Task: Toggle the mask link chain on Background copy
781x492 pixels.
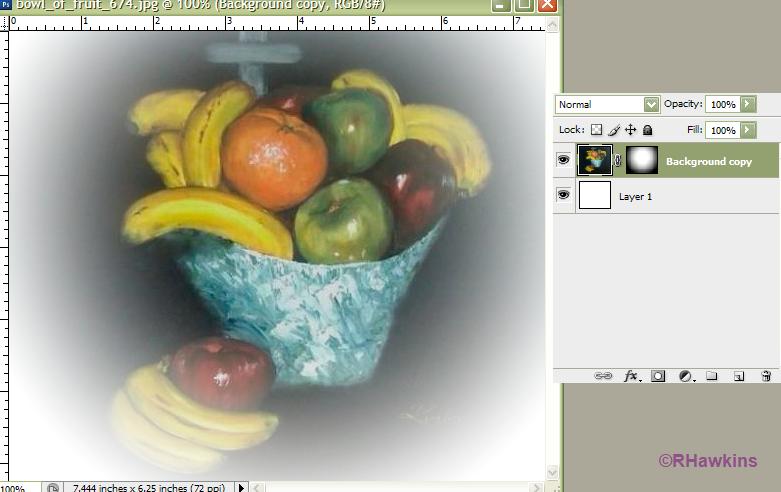Action: 618,160
